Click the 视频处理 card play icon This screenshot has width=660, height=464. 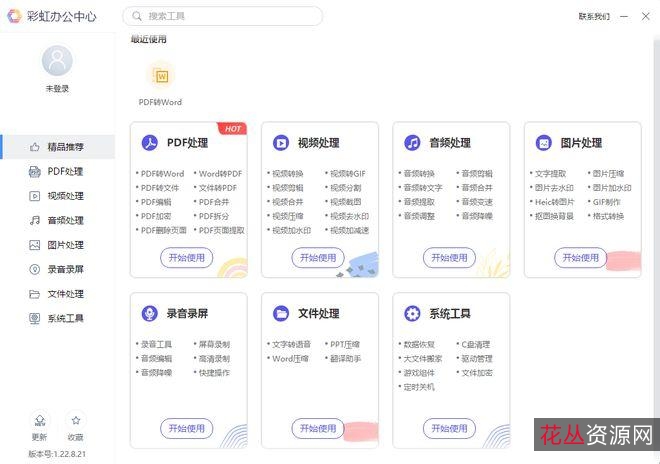[x=281, y=143]
